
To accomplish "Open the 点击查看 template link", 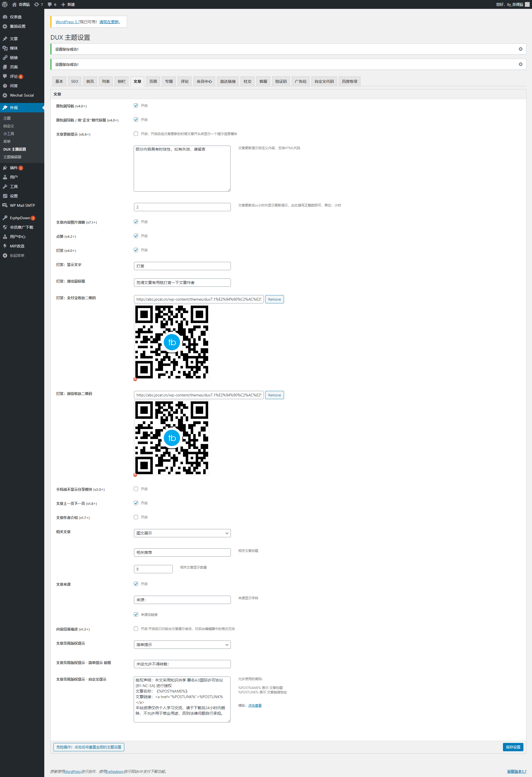I will coord(255,706).
